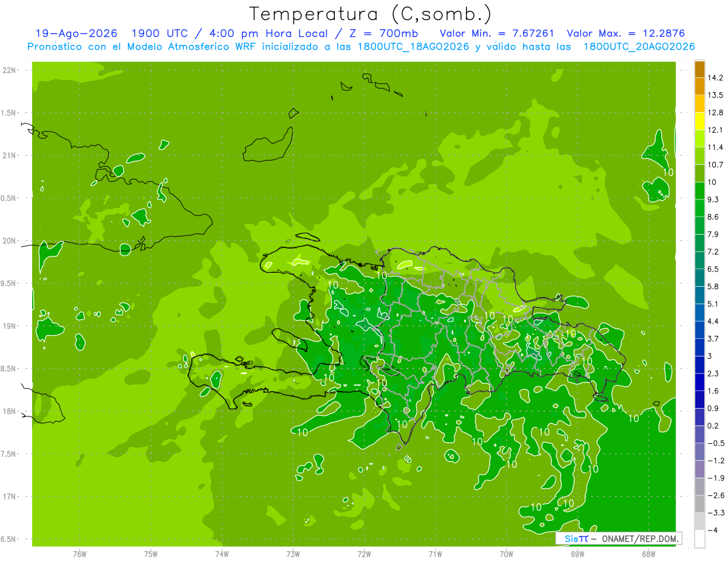Viewport: 728px width, 562px height.
Task: Click the 73W longitude axis label
Action: tap(293, 554)
